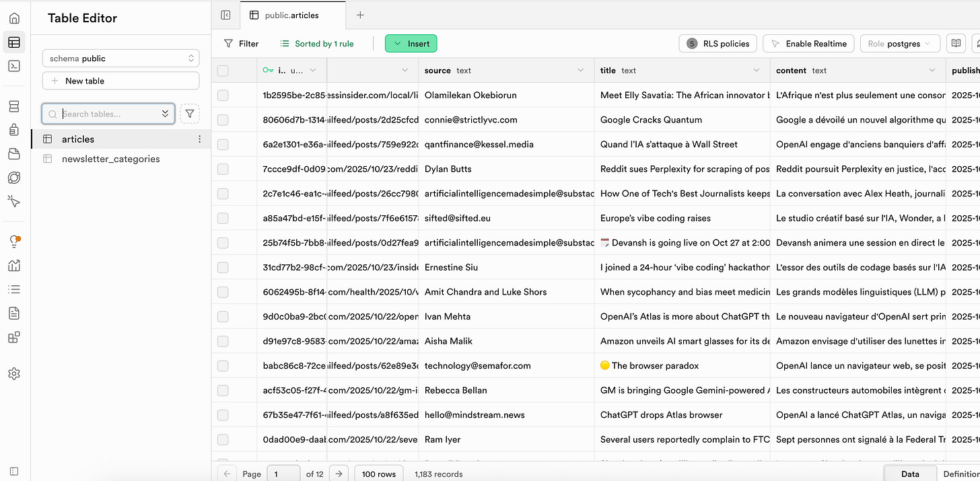Click the sidebar expand icon at the bottom left
980x481 pixels.
click(14, 472)
